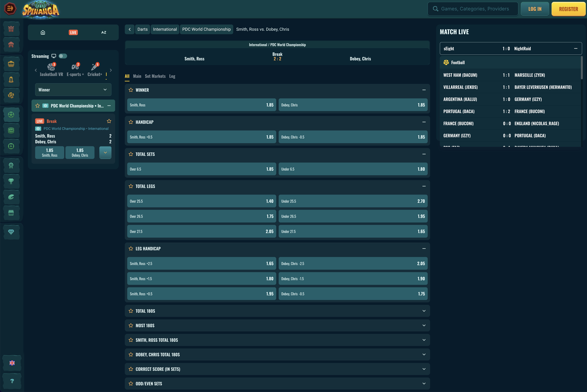Switch to the Set Markets tab
Screen dimensions: 587x392
[x=155, y=76]
